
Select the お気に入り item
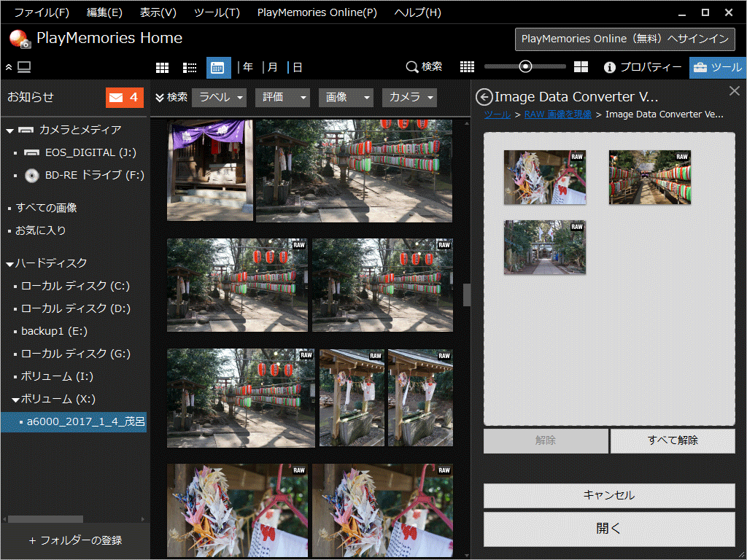coord(41,230)
